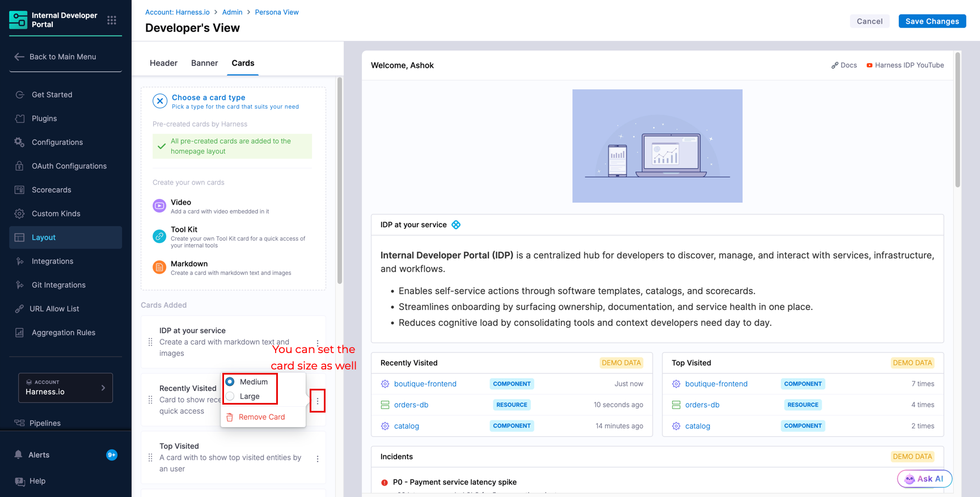Viewport: 980px width, 497px height.
Task: Click the Pipelines icon in sidebar
Action: click(x=20, y=423)
